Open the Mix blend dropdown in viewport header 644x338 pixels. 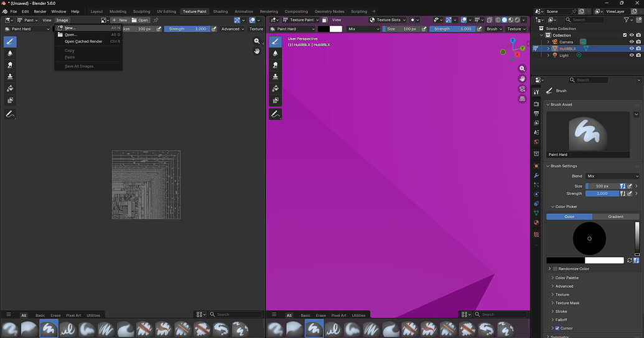tap(363, 29)
